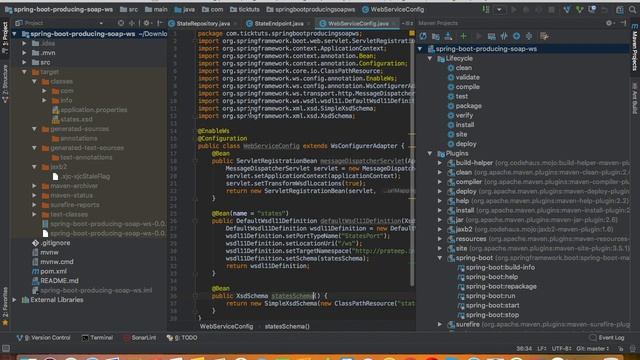Image resolution: width=640 pixels, height=360 pixels.
Task: Select the package lifecycle goal
Action: [x=468, y=106]
